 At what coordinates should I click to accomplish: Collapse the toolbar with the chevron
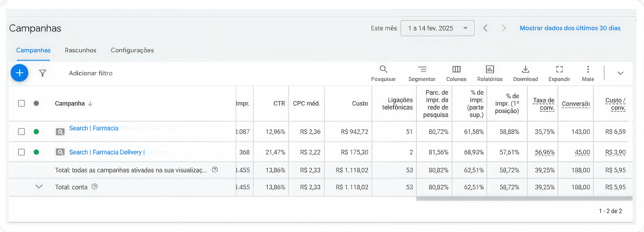point(620,73)
